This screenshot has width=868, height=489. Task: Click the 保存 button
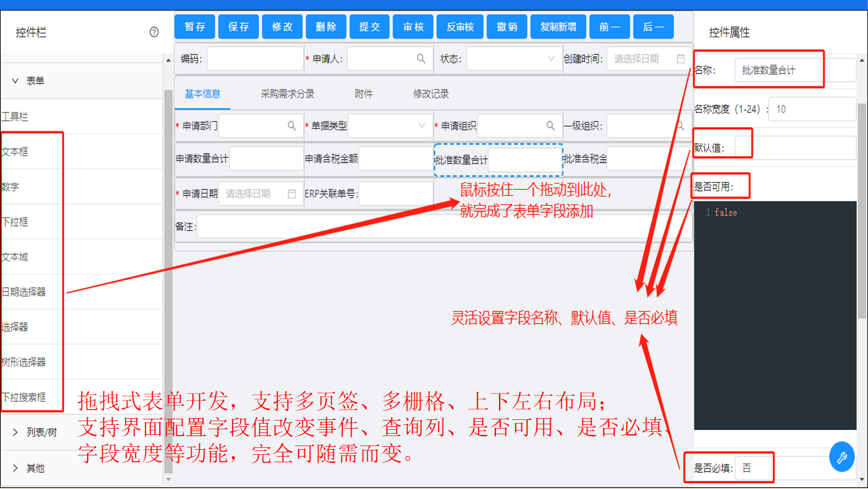click(x=239, y=27)
